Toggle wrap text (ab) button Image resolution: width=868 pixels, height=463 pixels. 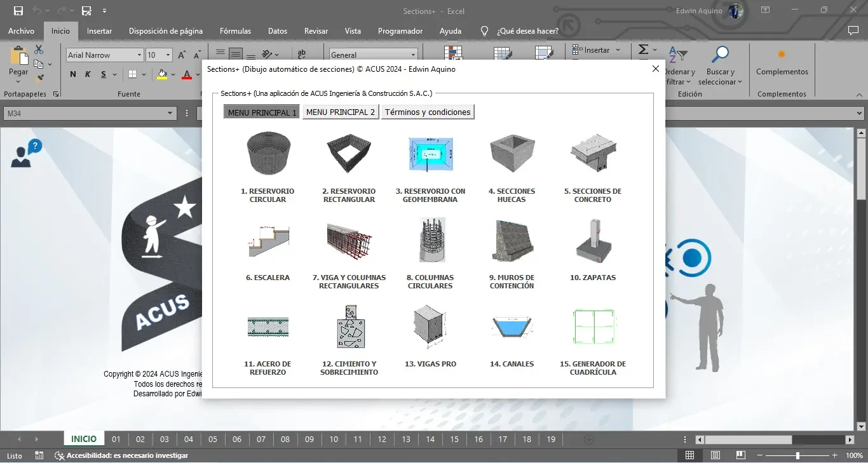click(301, 53)
